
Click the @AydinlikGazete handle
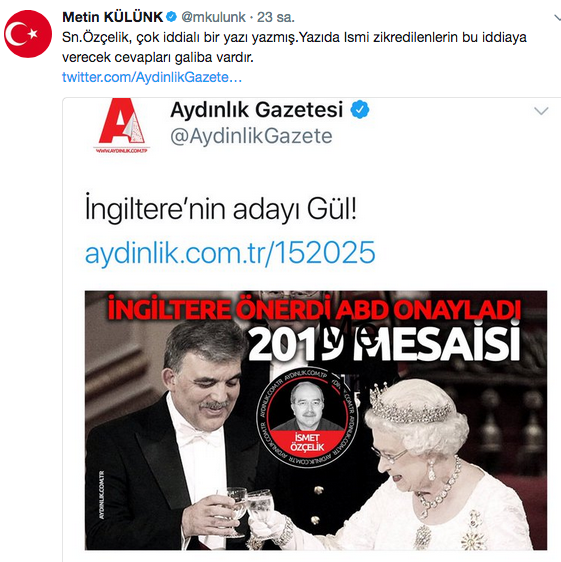click(251, 136)
